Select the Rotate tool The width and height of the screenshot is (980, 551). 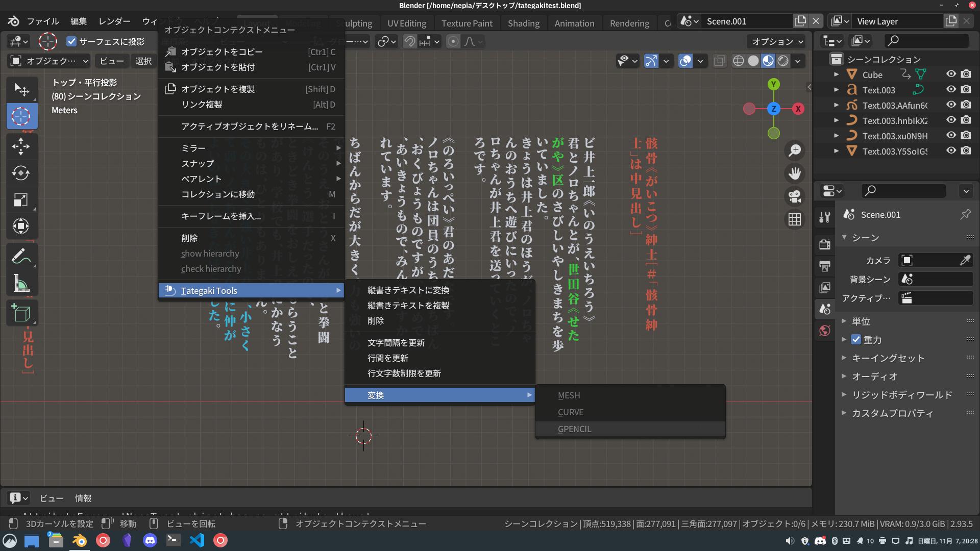point(21,173)
